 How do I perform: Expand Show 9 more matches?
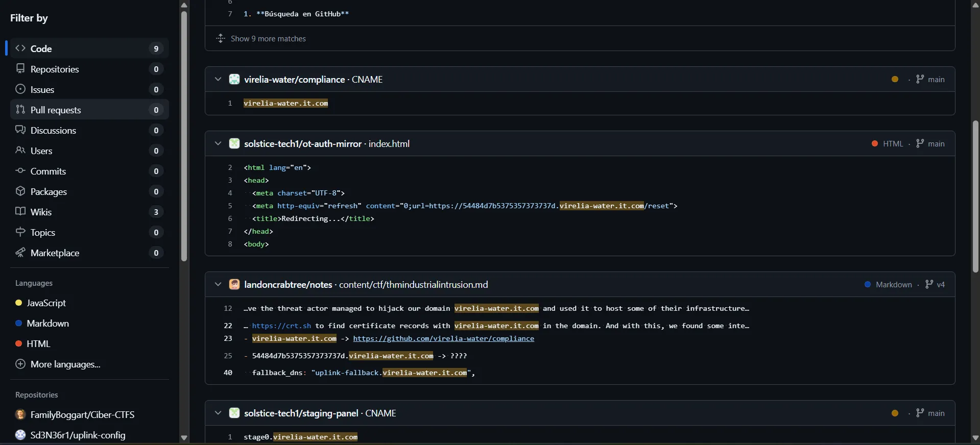268,38
